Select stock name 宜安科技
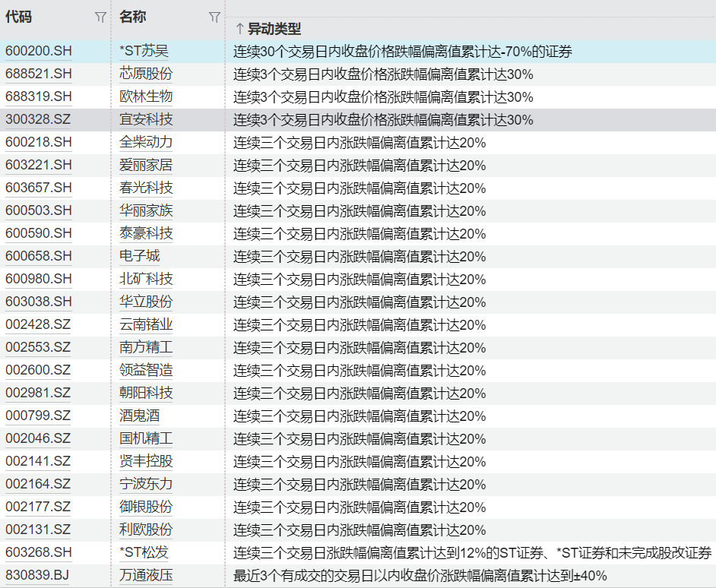 146,119
